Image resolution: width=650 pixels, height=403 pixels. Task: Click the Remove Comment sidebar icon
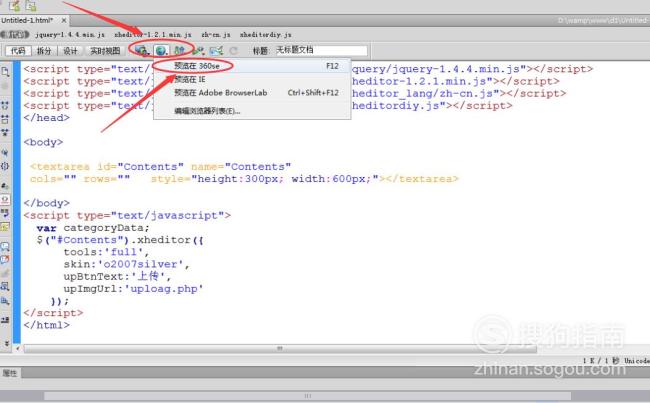[5, 260]
